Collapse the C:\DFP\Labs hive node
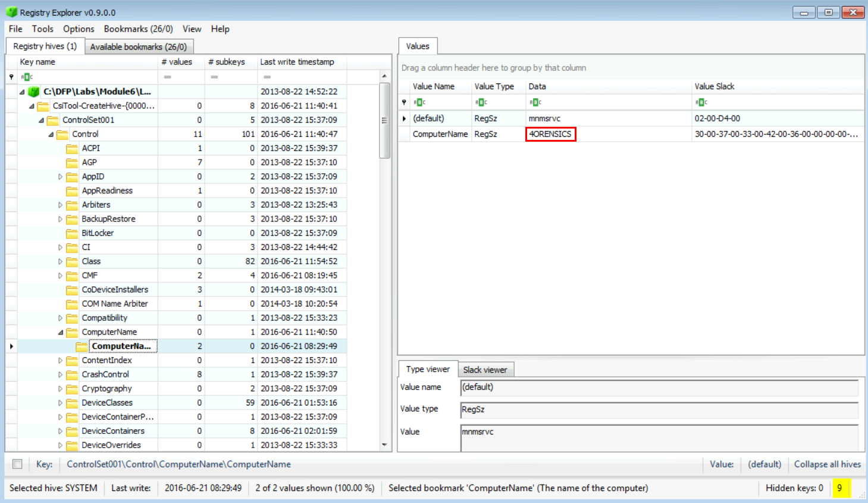The image size is (868, 503). point(22,92)
